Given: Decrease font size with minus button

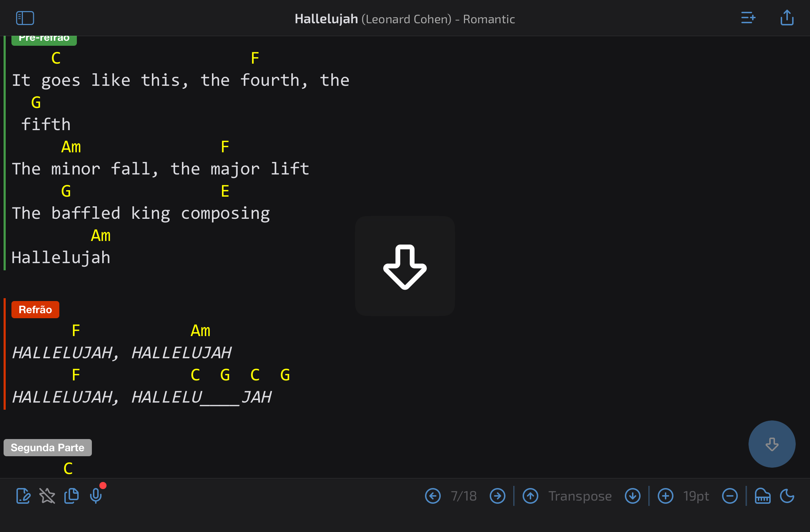Looking at the screenshot, I should 730,496.
